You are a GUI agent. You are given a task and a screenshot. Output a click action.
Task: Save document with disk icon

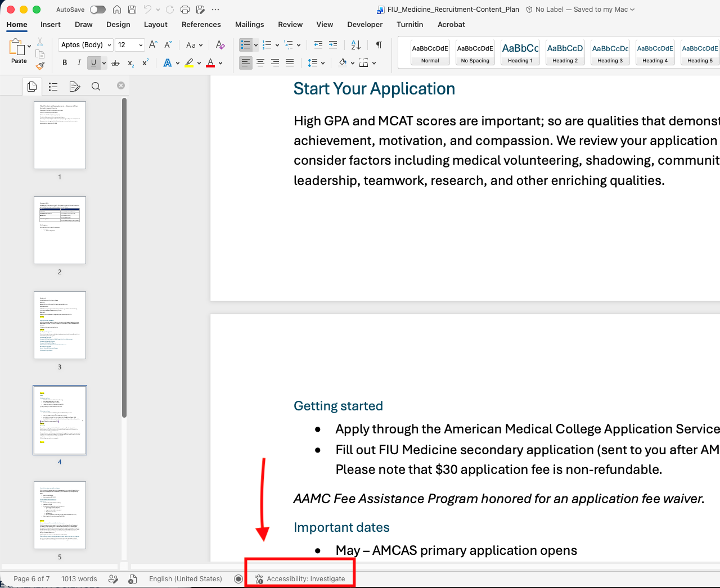(x=132, y=10)
